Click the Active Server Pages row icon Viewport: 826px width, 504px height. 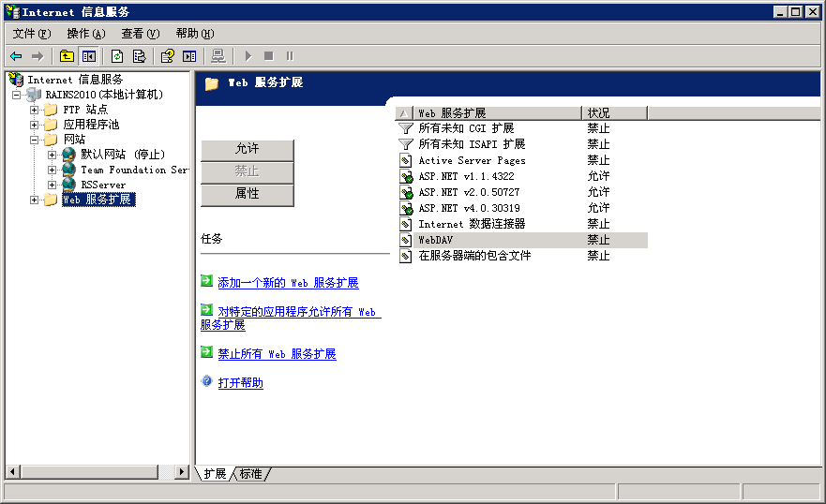click(406, 160)
